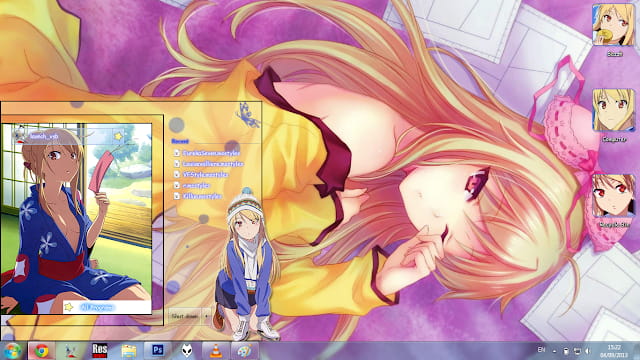
Task: Show hidden system tray icons
Action: [x=554, y=351]
